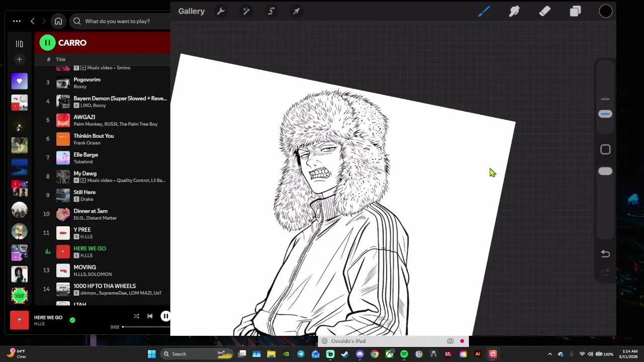Click the playing HERE WE GO track row
The width and height of the screenshot is (644, 362).
point(103,251)
